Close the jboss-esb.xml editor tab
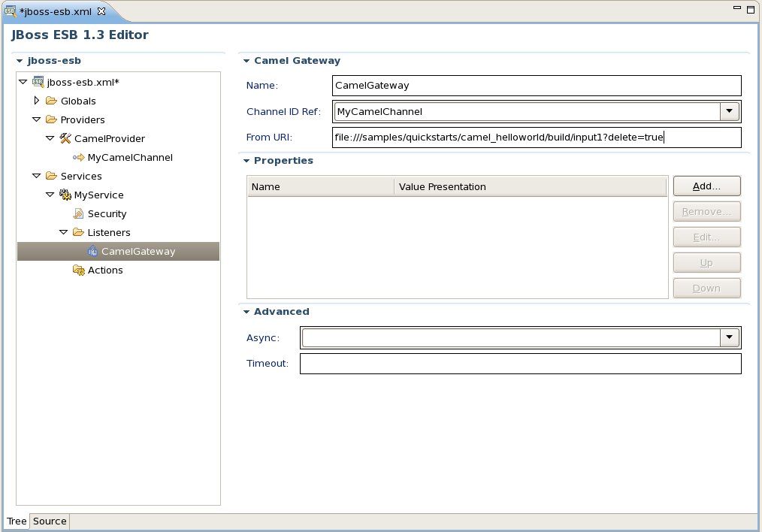Screen dimensions: 762x532 (101, 11)
